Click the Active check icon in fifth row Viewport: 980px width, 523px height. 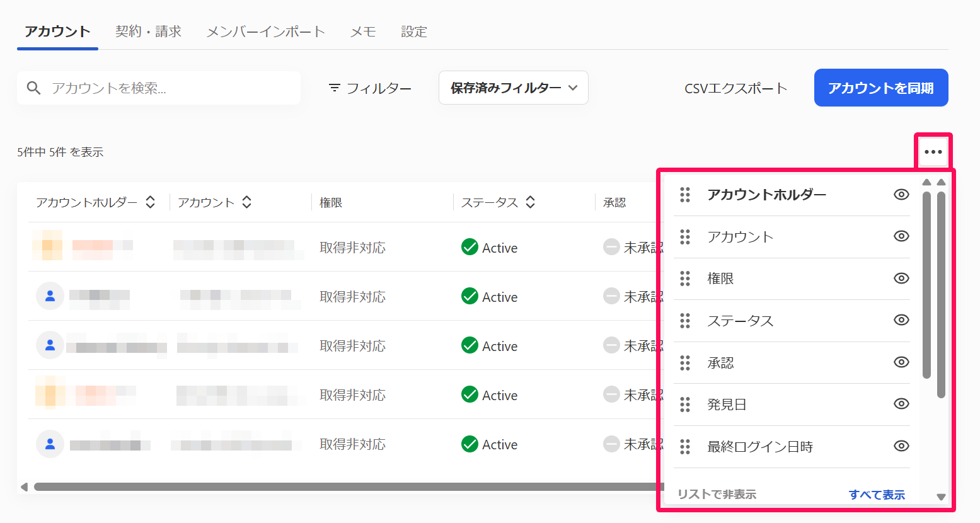(x=470, y=444)
